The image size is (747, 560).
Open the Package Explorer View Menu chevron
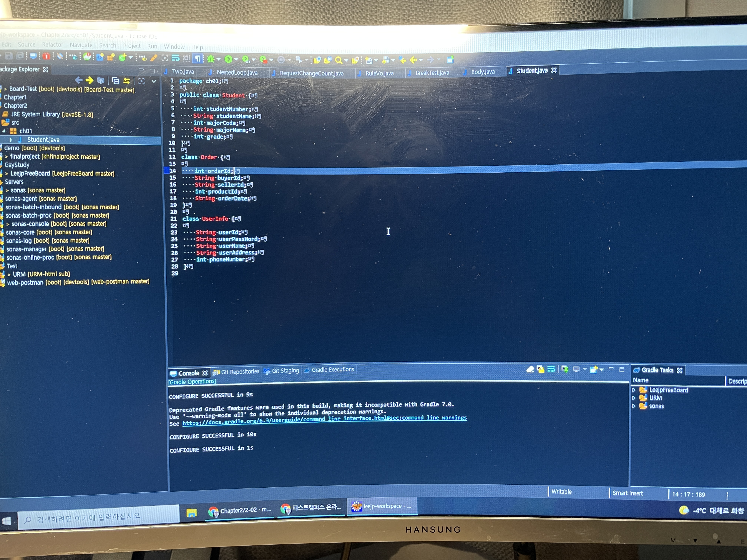[154, 81]
